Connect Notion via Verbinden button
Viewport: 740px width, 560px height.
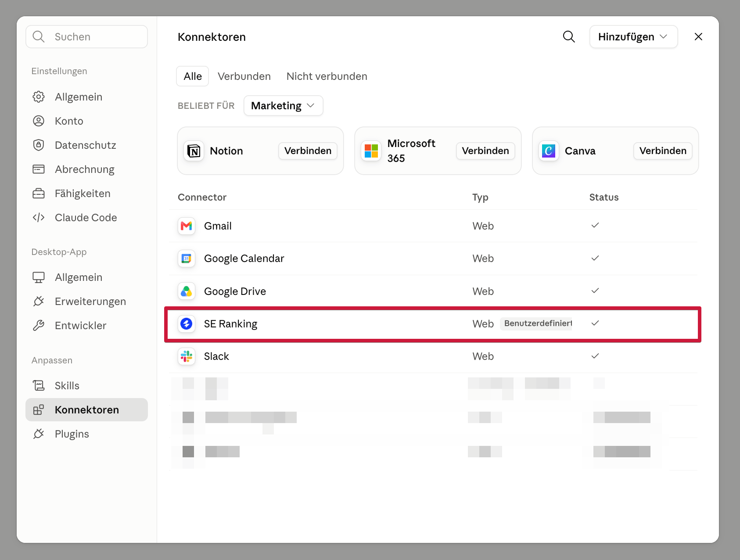pos(308,151)
